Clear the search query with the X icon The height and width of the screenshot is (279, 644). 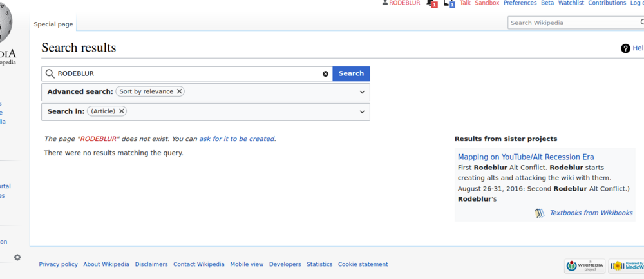[x=325, y=74]
